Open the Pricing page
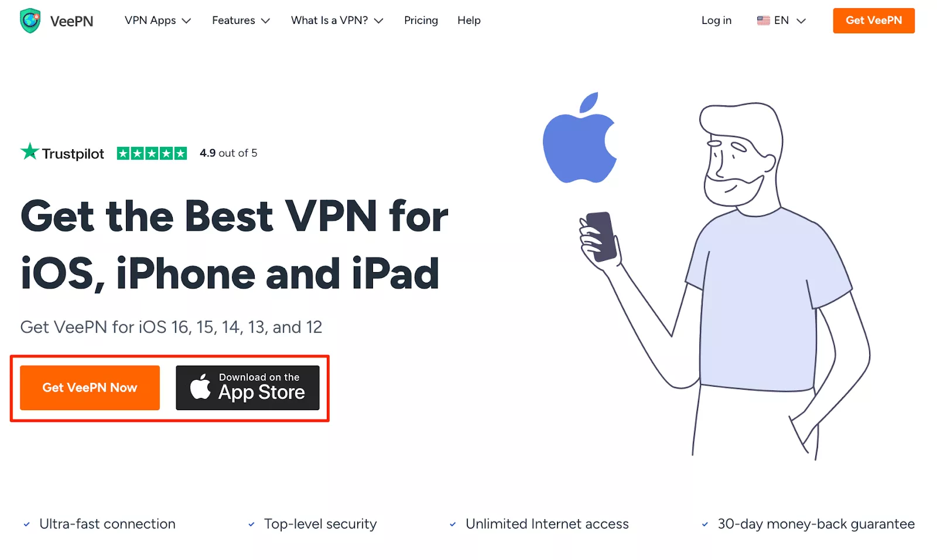 pyautogui.click(x=421, y=20)
